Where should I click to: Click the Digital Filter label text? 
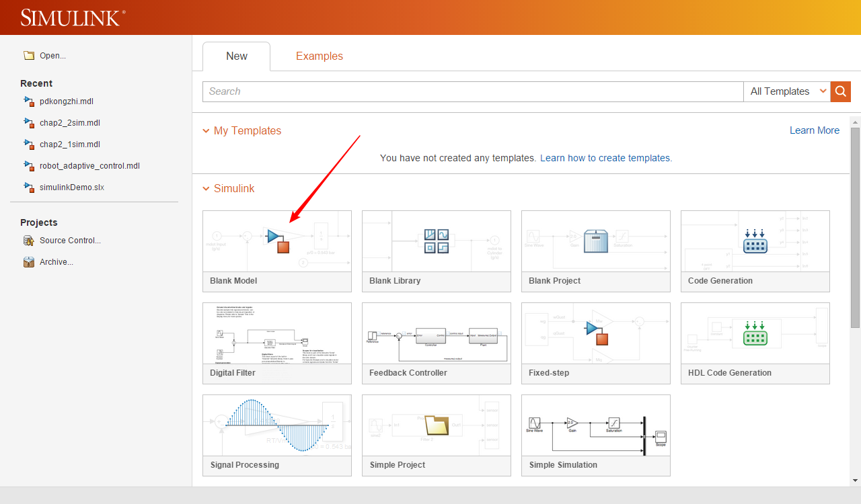pos(233,373)
